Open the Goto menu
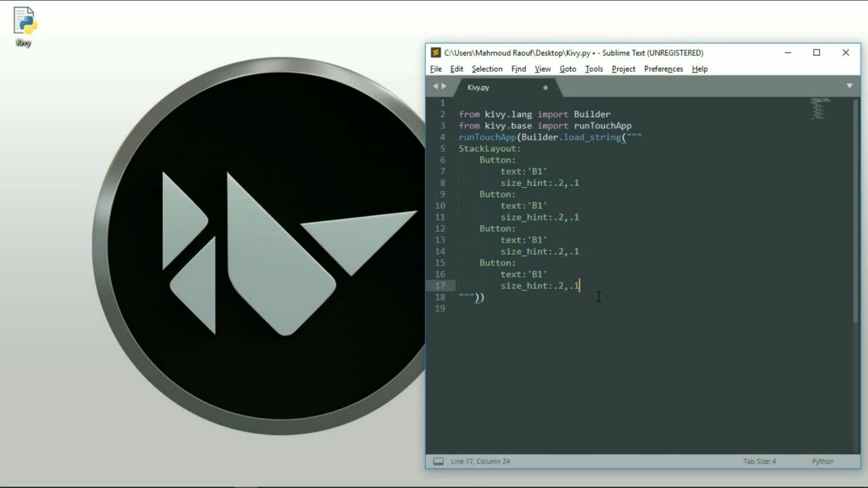The width and height of the screenshot is (868, 488). click(568, 69)
